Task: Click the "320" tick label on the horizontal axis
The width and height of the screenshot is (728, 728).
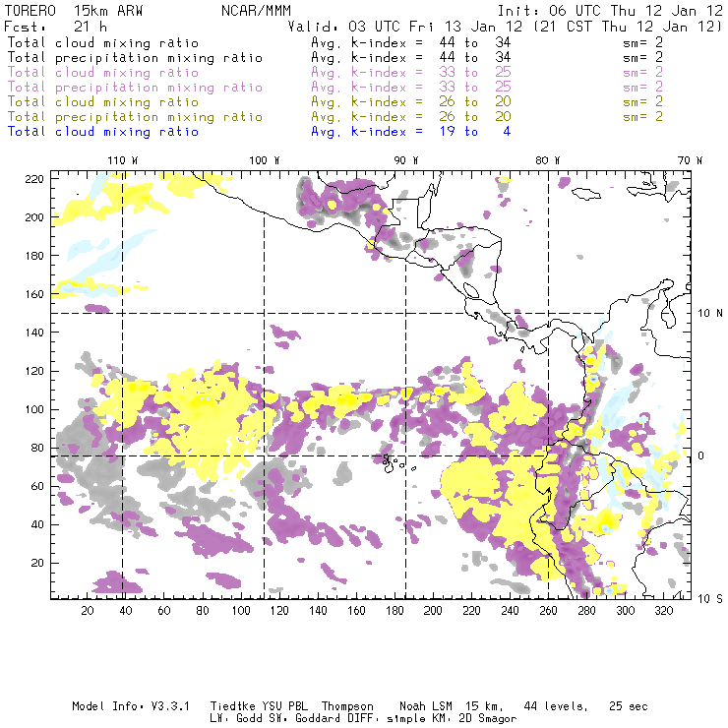Action: tap(663, 611)
